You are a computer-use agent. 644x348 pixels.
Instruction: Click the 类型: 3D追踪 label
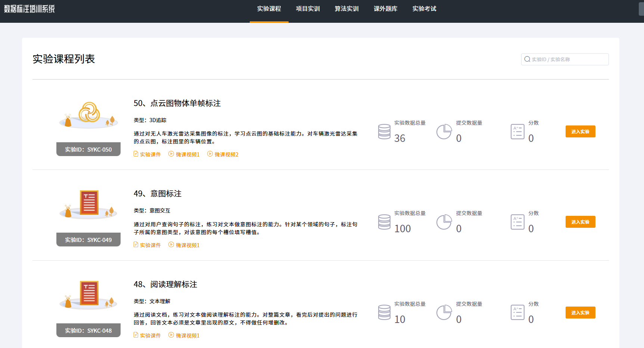(x=150, y=120)
